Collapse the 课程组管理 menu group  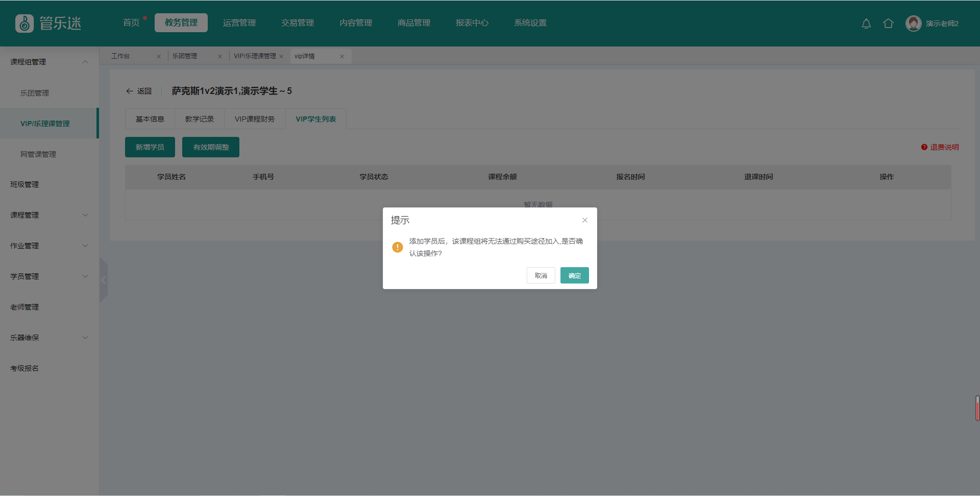coord(85,62)
